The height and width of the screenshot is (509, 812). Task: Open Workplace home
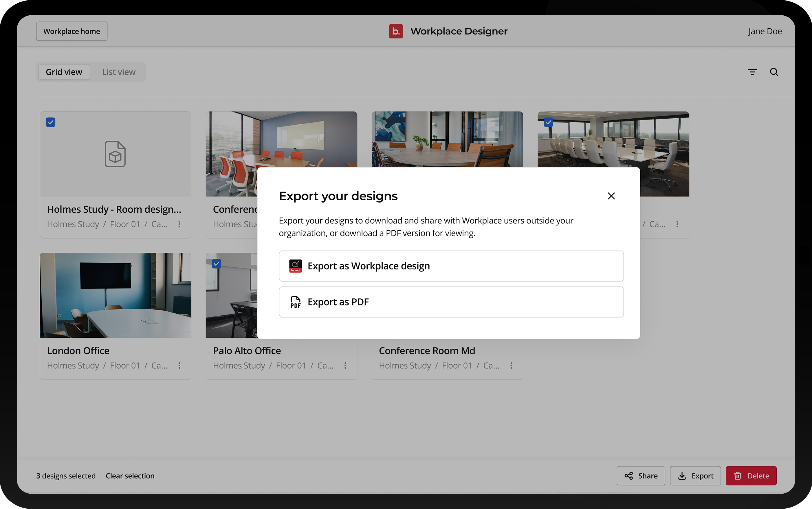(72, 31)
